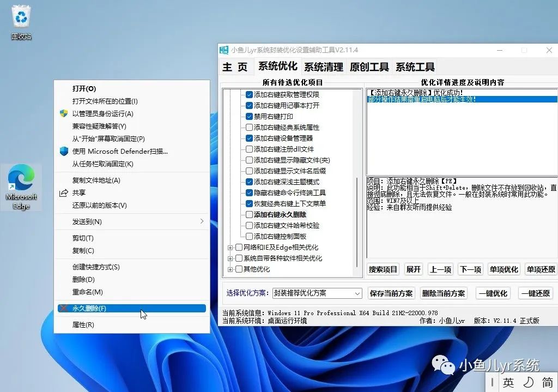Choose 从"开始"屏幕取消固定(P)

click(132, 139)
